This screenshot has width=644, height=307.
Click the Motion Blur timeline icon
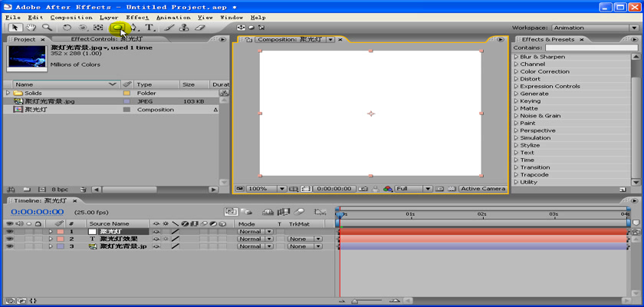300,212
